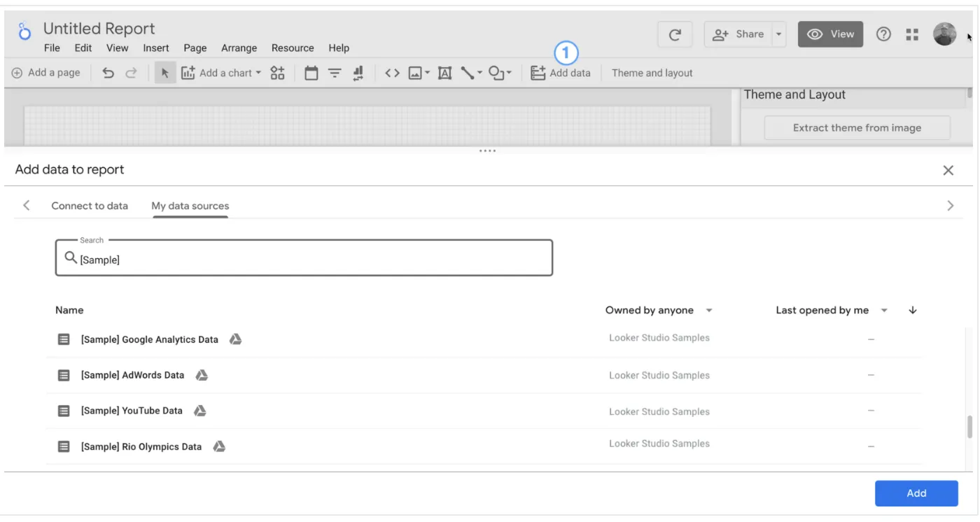This screenshot has width=980, height=522.
Task: Click the Looker Studio logo icon
Action: click(x=25, y=33)
